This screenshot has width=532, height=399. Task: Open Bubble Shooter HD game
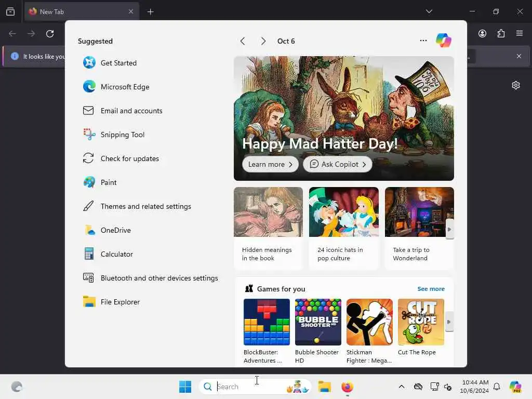click(x=318, y=331)
